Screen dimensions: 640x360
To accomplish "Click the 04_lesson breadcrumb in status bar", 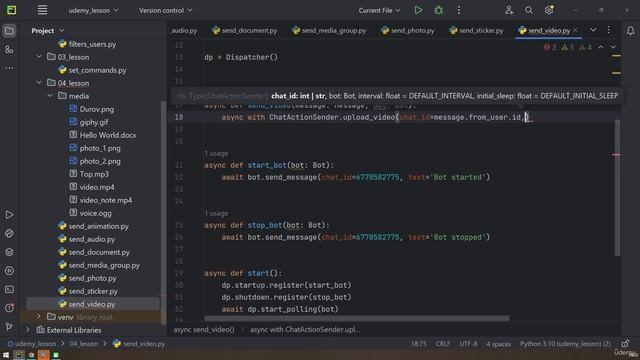I will (x=84, y=344).
